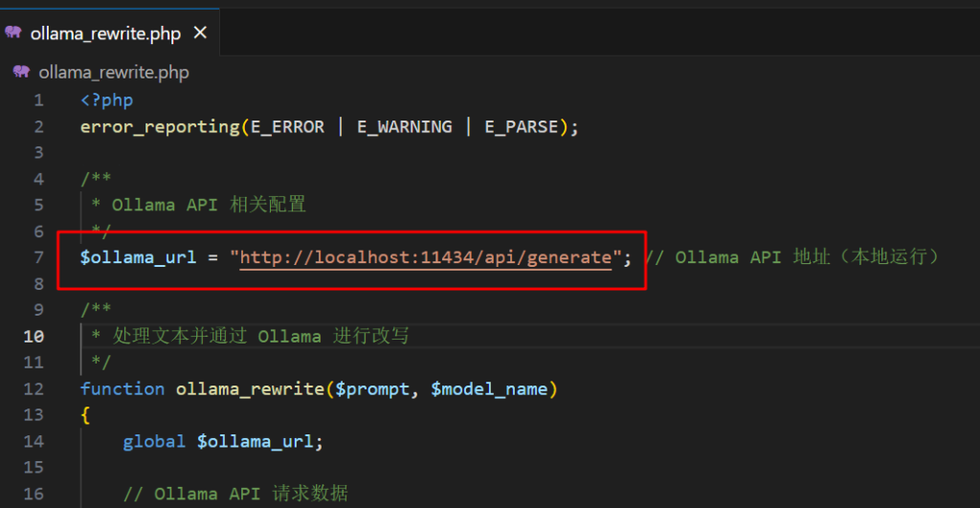Click line number 12 in the gutter
The image size is (980, 508).
point(33,388)
